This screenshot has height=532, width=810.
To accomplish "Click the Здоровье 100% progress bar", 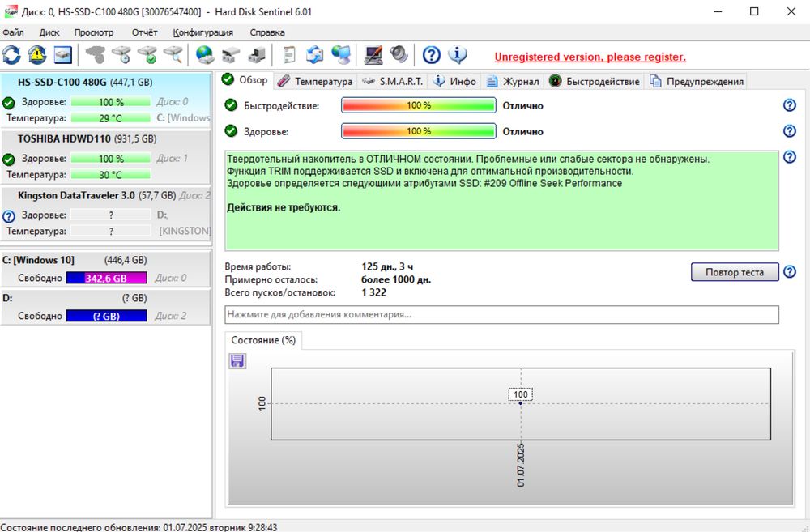I will 419,131.
